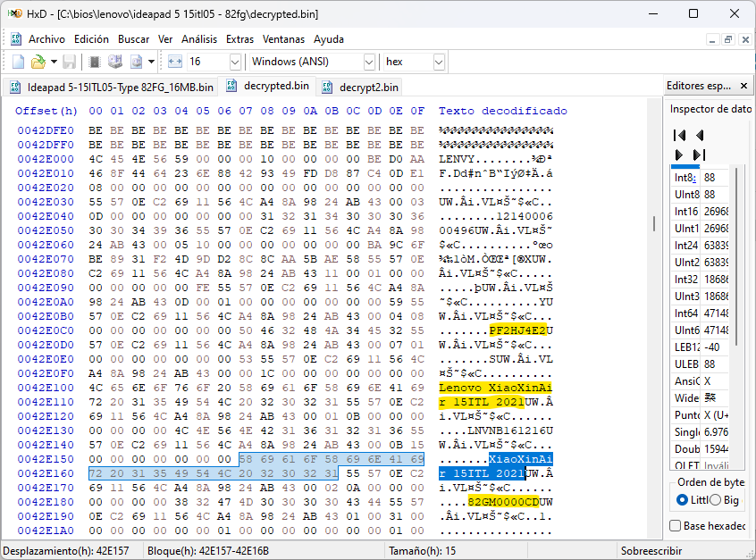This screenshot has height=560, width=756.
Task: Click the bytes-per-row width icon
Action: point(174,62)
